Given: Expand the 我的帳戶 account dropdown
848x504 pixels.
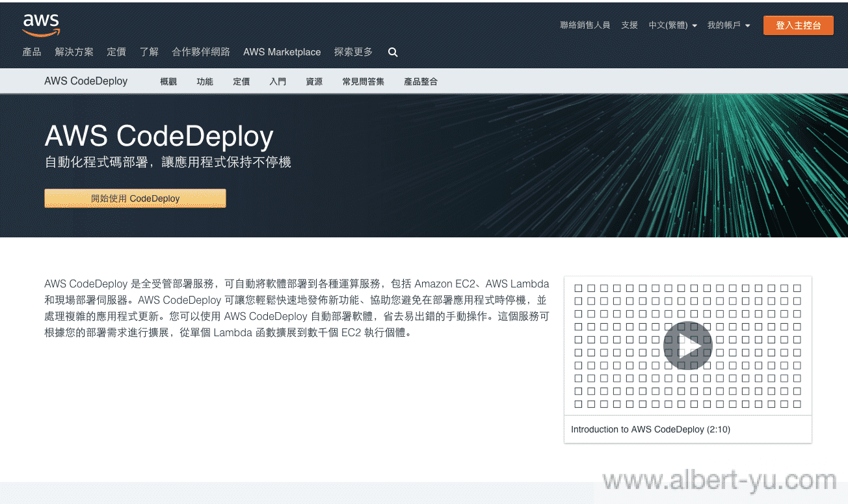Looking at the screenshot, I should [x=729, y=25].
